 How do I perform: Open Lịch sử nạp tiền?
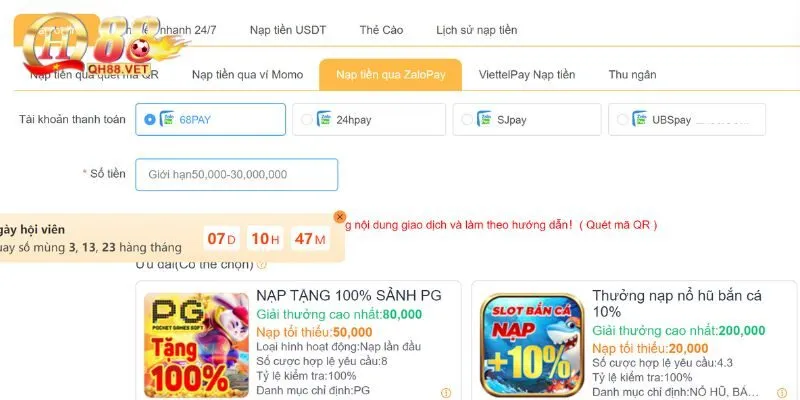pos(477,30)
